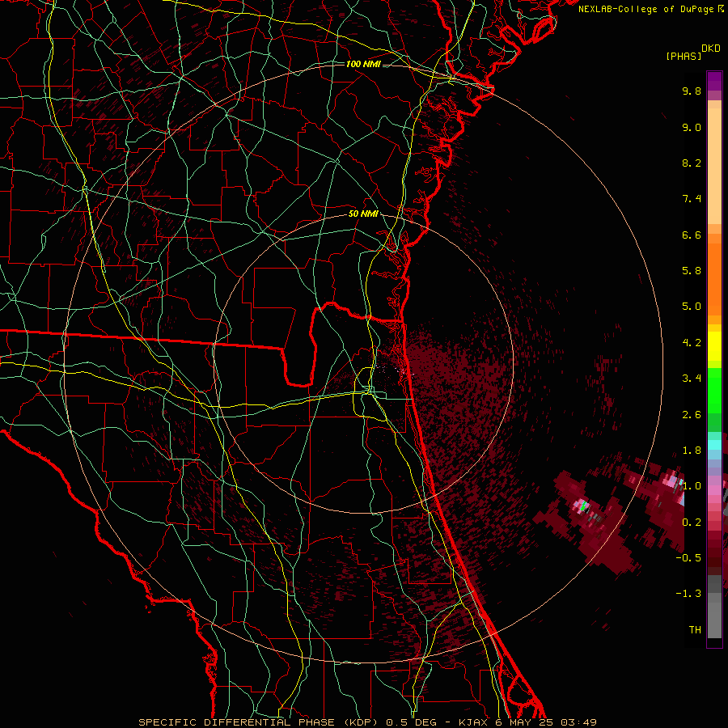The height and width of the screenshot is (728, 728).
Task: Select the -0.5 value on color scale
Action: pos(688,558)
